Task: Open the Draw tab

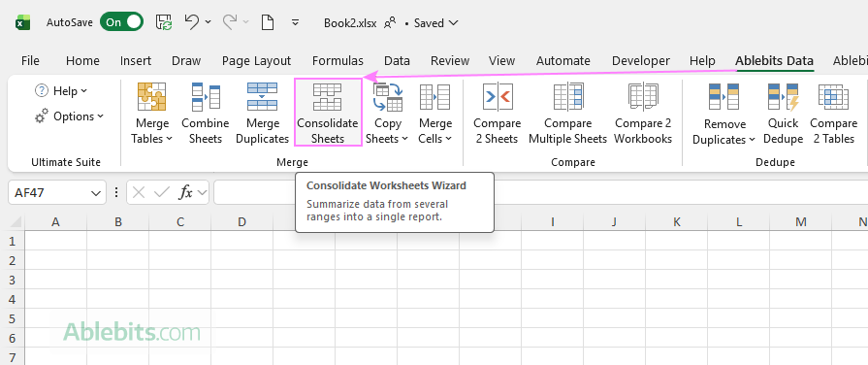Action: tap(186, 61)
